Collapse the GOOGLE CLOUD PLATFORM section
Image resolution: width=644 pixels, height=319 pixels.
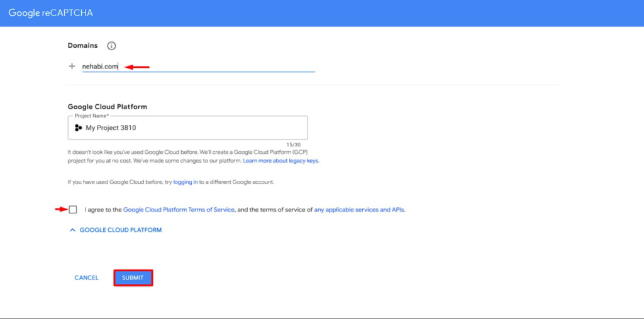click(x=116, y=230)
